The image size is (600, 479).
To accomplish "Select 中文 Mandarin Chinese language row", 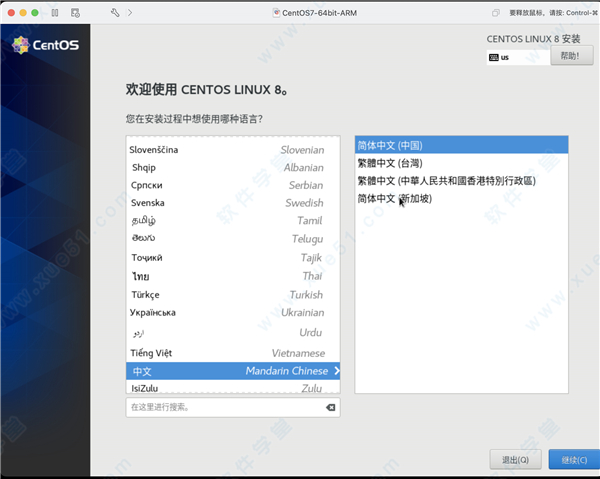I will tap(233, 371).
